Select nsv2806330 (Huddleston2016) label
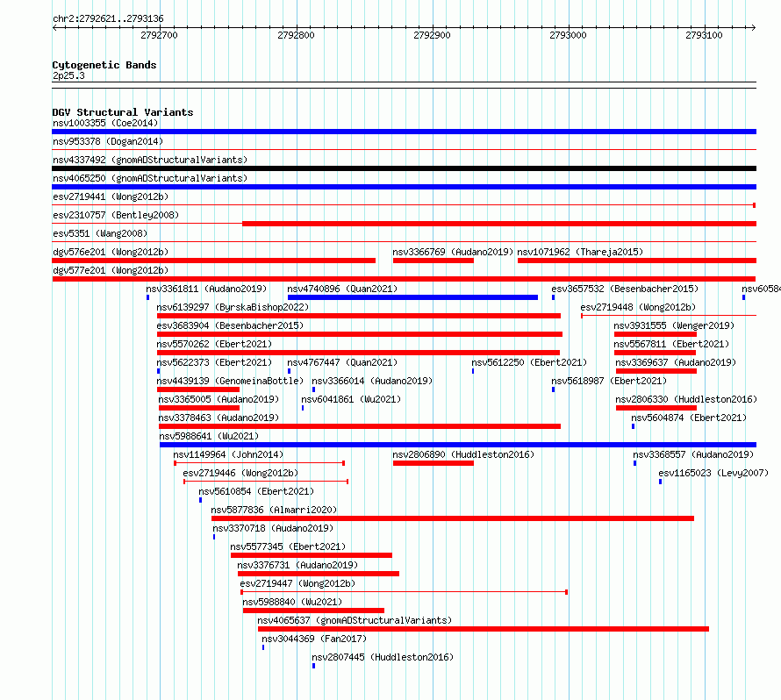 (686, 399)
